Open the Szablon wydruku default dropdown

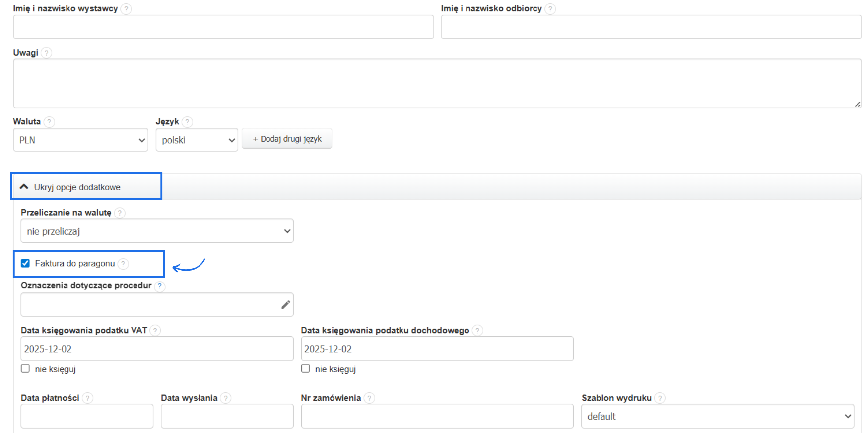(x=717, y=417)
